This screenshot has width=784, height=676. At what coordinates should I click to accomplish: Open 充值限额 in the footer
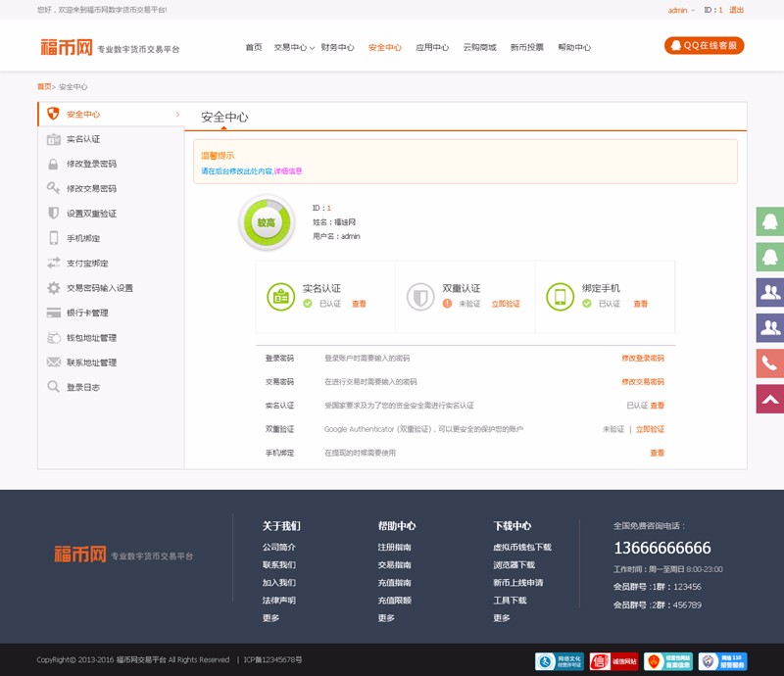click(395, 600)
